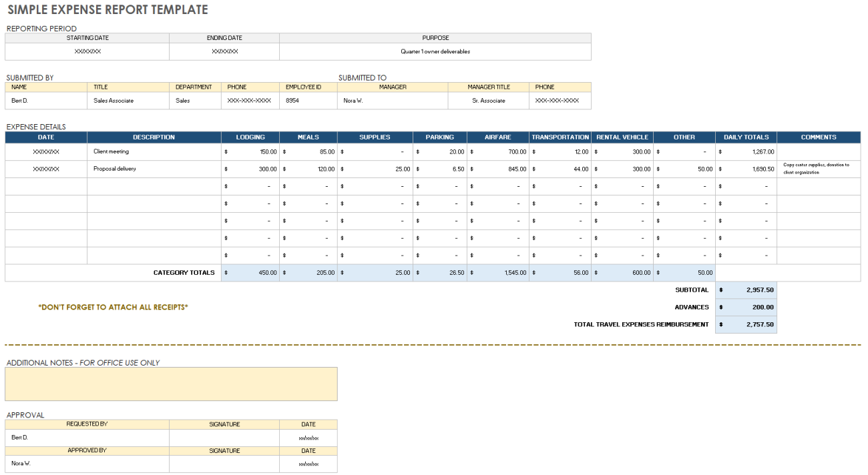Image resolution: width=868 pixels, height=475 pixels.
Task: Select the PURPOSE cell reading Quarter 1 owner deliverables
Action: click(x=435, y=51)
